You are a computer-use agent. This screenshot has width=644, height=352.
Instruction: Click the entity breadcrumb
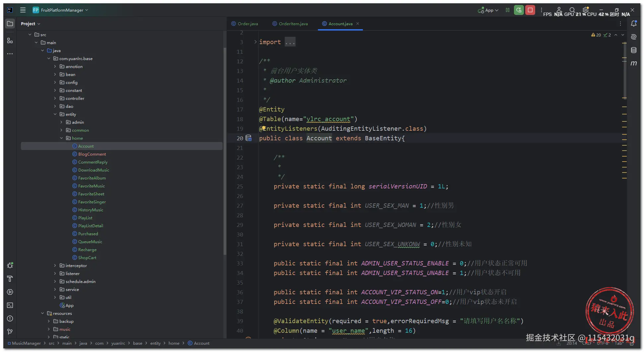(155, 343)
